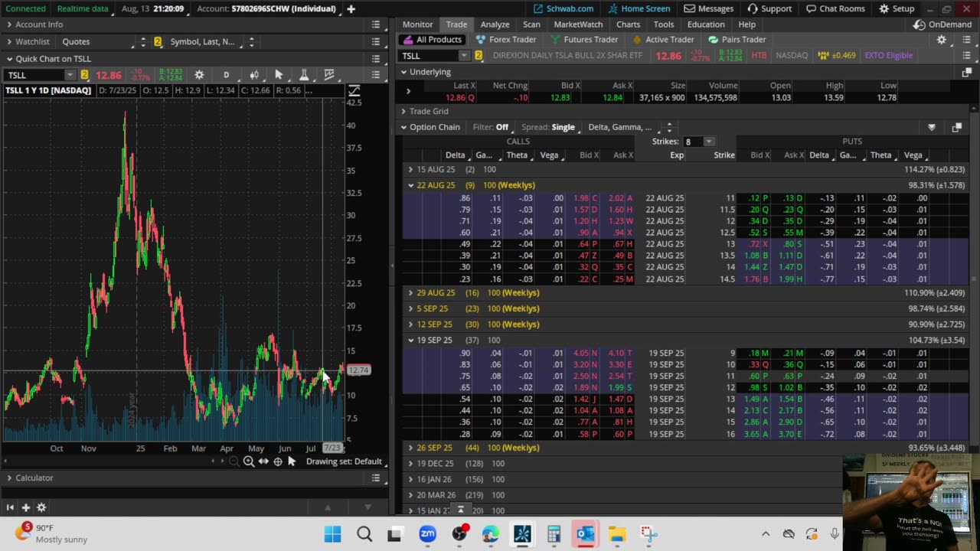Open the Studies flask icon
The width and height of the screenshot is (980, 551).
click(304, 75)
